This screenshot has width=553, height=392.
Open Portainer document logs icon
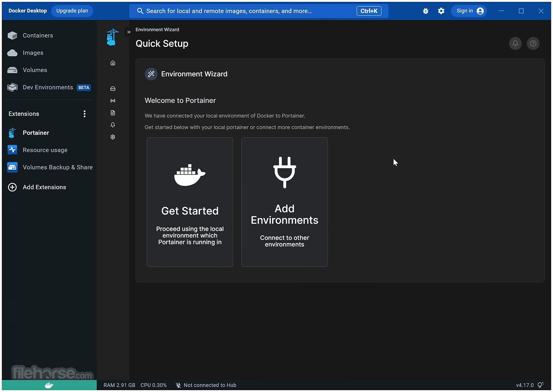click(113, 113)
